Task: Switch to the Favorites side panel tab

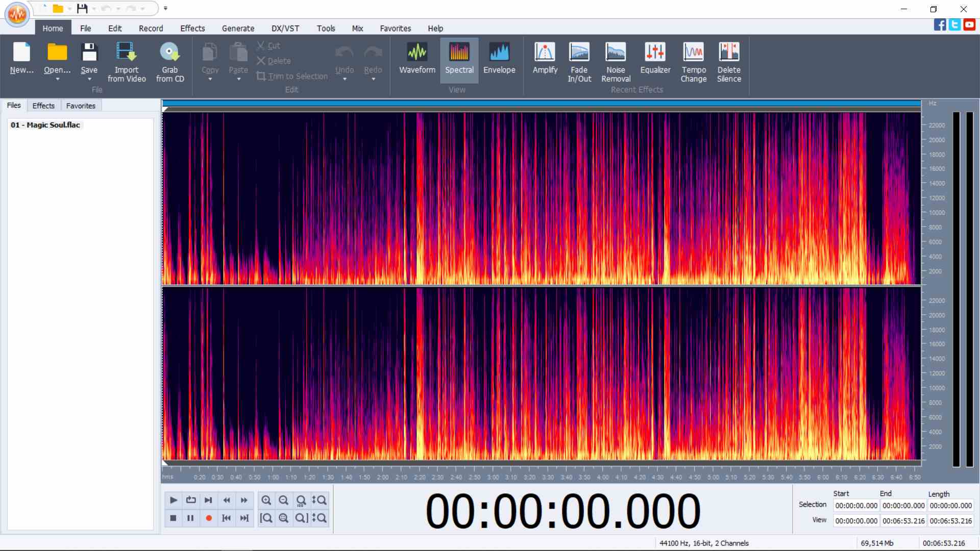Action: tap(81, 106)
